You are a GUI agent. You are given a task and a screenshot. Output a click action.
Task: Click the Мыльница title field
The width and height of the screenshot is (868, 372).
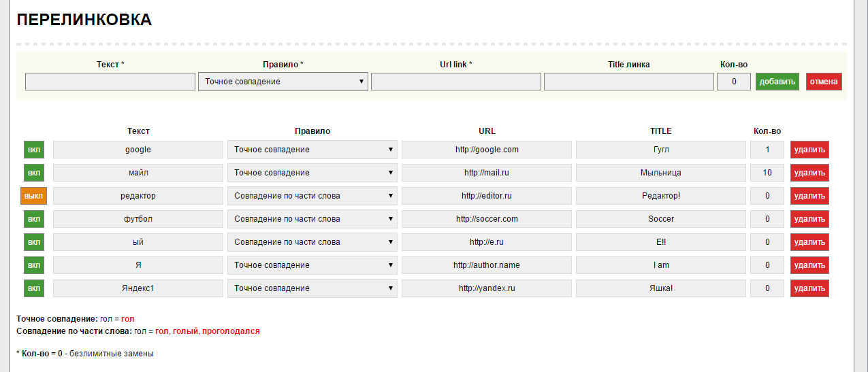(661, 173)
